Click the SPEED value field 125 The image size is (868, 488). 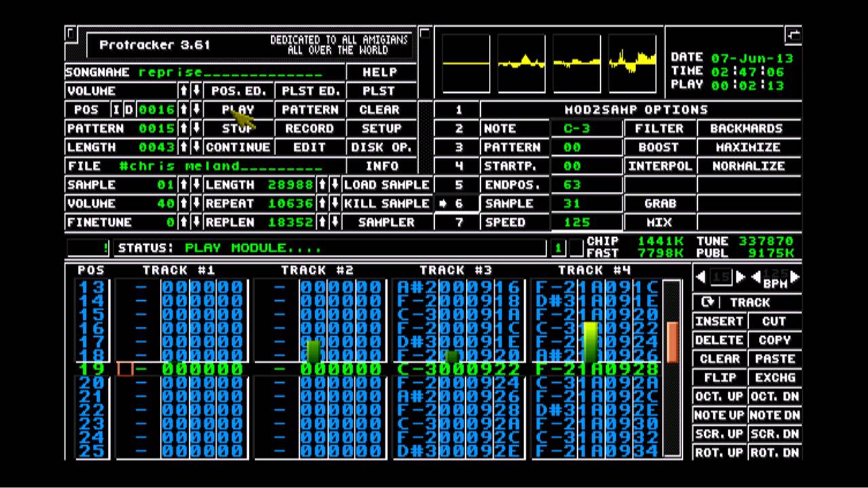585,222
